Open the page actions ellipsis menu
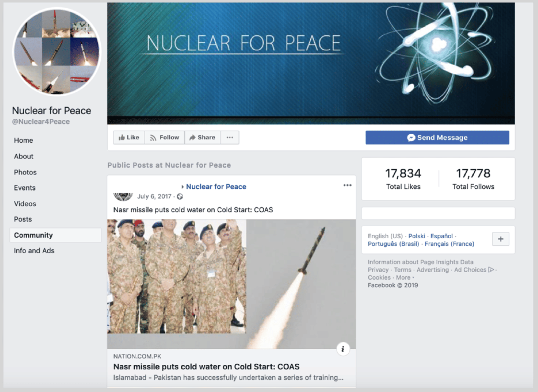 [230, 138]
